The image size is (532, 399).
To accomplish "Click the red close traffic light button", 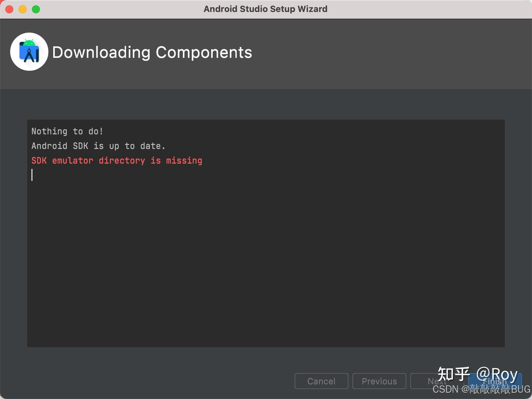I will (x=9, y=9).
